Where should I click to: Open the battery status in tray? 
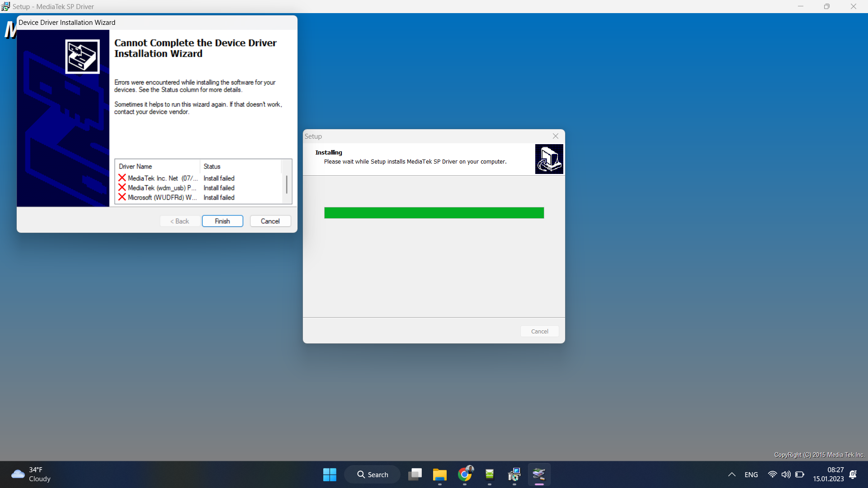click(800, 474)
